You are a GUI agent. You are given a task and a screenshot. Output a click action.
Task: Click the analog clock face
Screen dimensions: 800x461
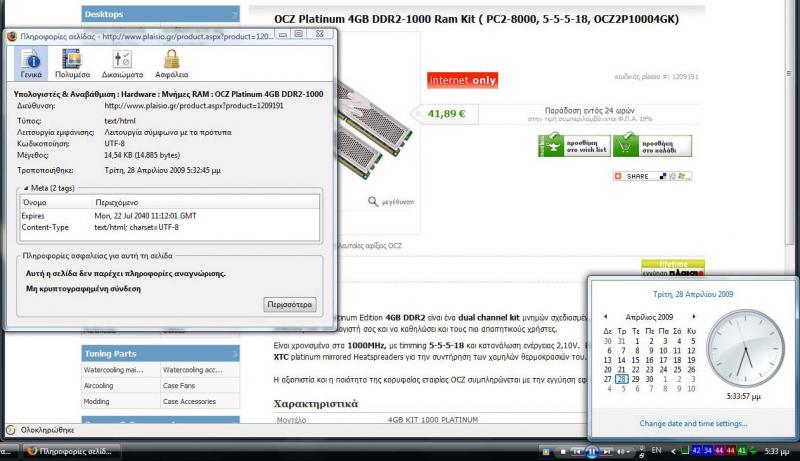(745, 348)
